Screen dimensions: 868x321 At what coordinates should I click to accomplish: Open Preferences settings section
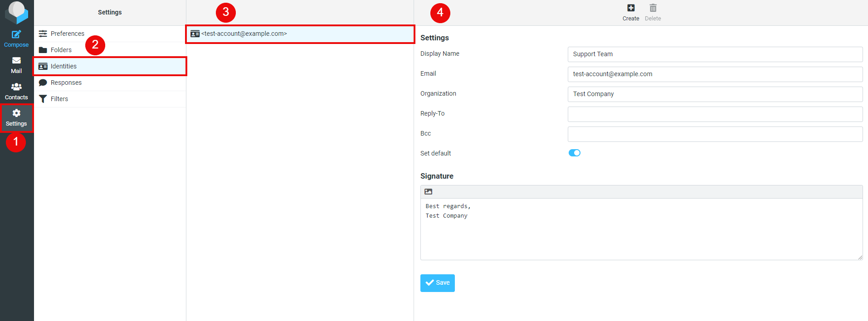click(x=67, y=34)
